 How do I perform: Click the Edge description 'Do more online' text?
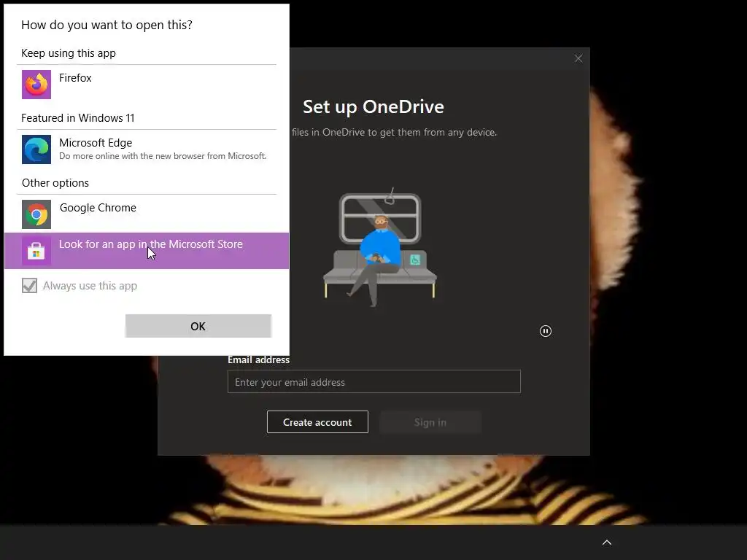tap(163, 156)
